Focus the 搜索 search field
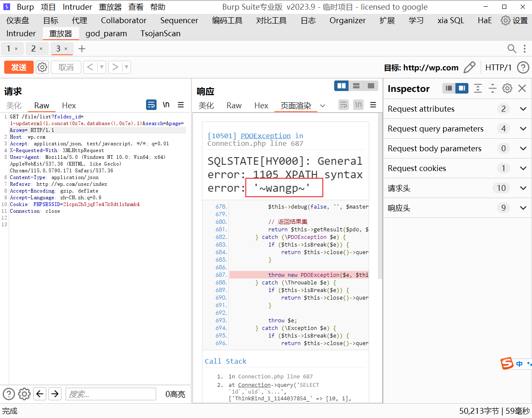532x418 pixels. tap(111, 394)
